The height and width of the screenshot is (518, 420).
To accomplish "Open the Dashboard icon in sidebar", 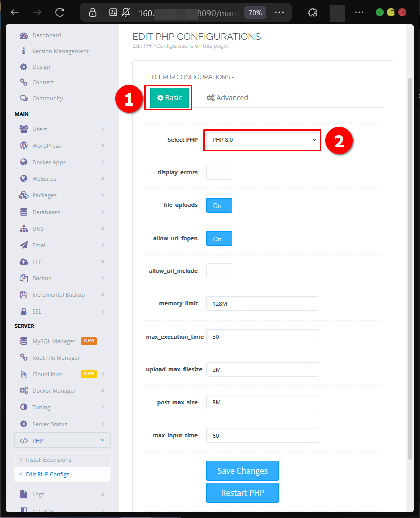I will (x=24, y=35).
